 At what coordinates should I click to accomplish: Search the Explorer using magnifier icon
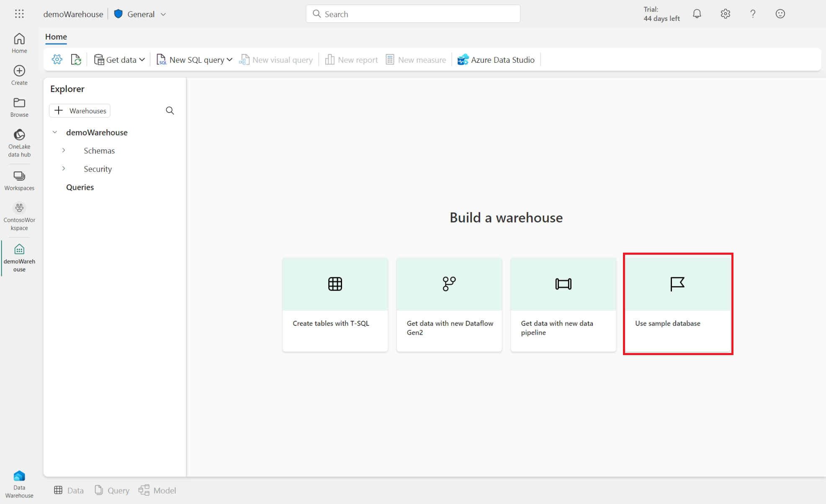[x=170, y=110]
